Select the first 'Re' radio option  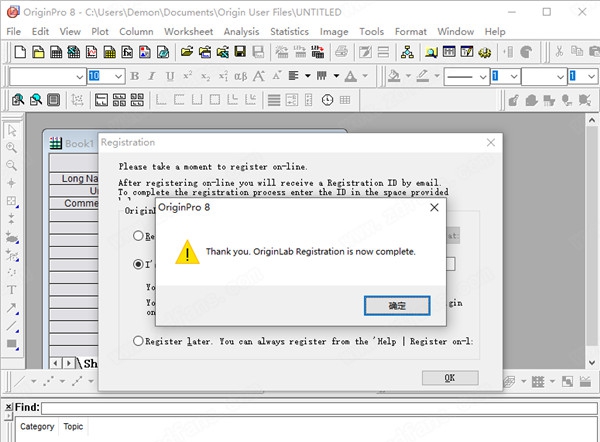pyautogui.click(x=138, y=236)
